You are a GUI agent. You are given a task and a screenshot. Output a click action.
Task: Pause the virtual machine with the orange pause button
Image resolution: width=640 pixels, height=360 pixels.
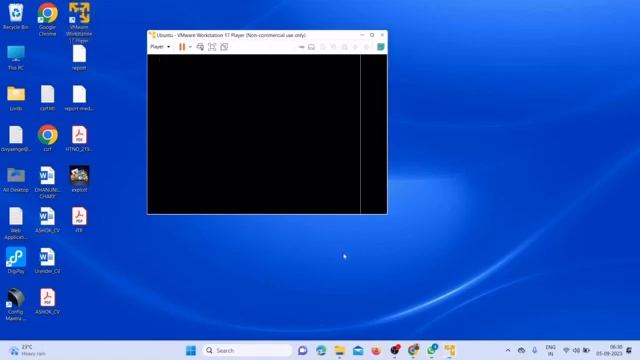[x=182, y=47]
